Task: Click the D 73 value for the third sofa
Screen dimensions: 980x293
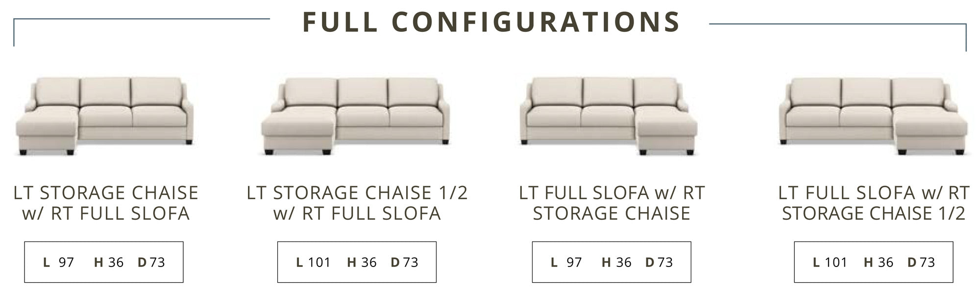Action: (659, 263)
